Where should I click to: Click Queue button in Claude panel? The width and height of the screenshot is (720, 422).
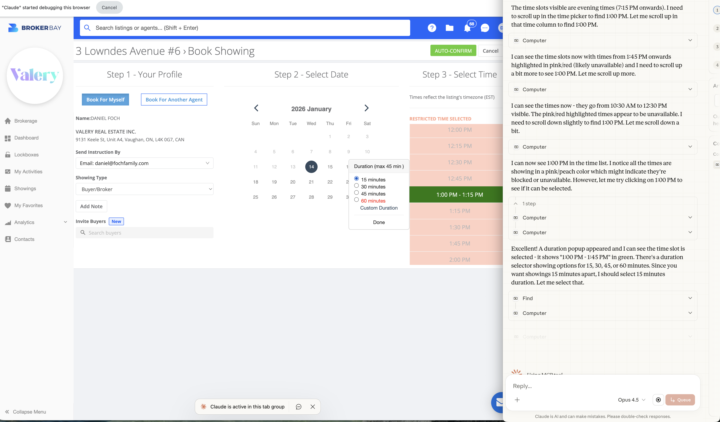(680, 399)
